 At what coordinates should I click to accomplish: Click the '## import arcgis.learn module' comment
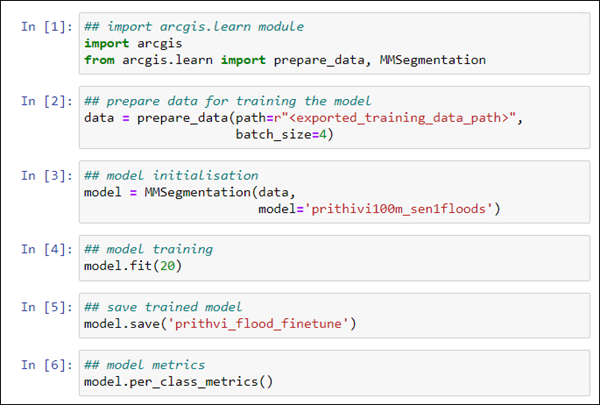(194, 26)
